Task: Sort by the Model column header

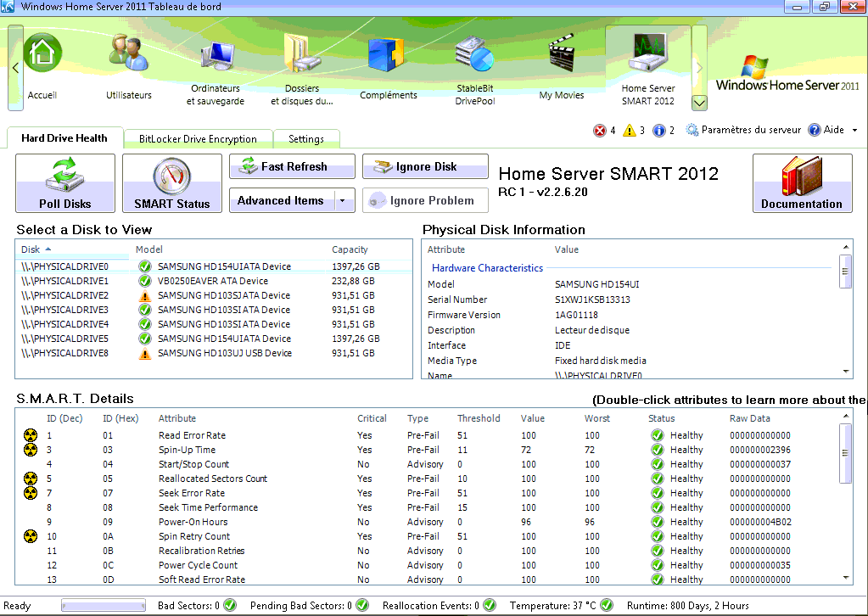Action: pos(149,249)
